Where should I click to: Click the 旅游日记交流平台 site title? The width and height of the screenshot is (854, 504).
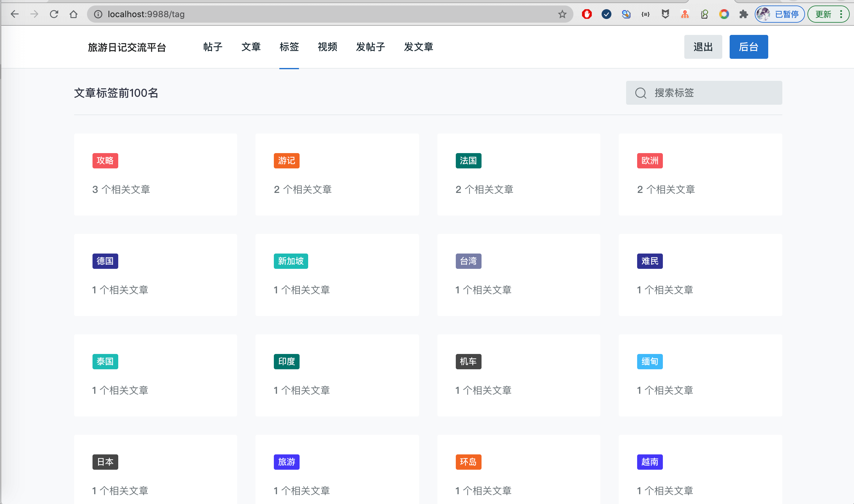[127, 47]
